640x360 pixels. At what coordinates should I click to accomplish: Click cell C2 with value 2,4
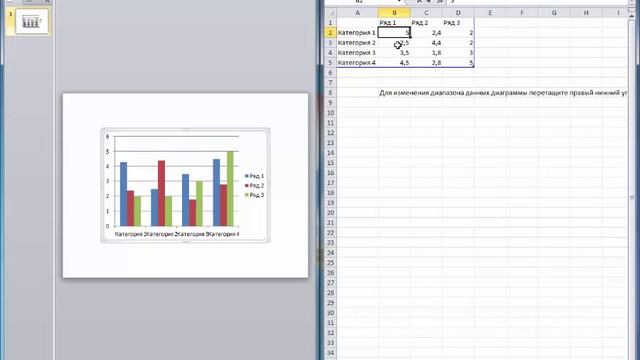pos(427,33)
